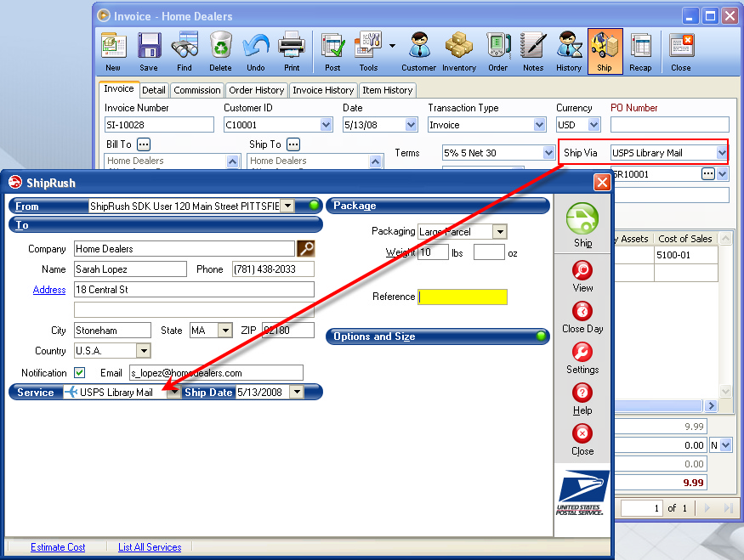Click the Address link in ShipRush
This screenshot has height=560, width=744.
point(49,289)
